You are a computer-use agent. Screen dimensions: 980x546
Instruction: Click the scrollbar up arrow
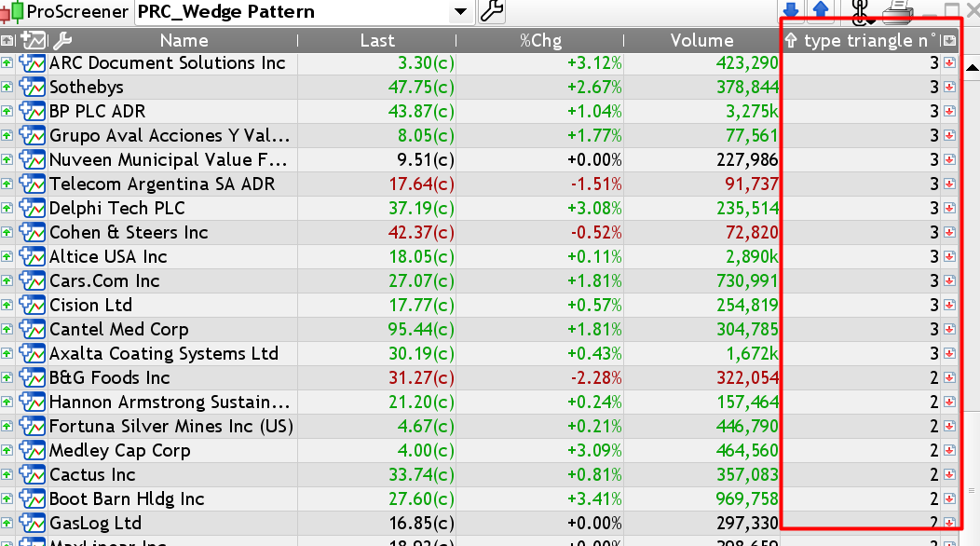[x=973, y=68]
